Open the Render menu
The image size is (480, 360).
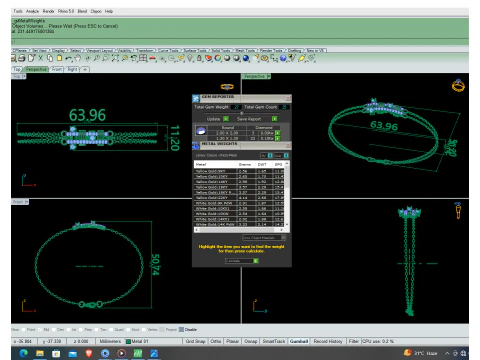48,11
